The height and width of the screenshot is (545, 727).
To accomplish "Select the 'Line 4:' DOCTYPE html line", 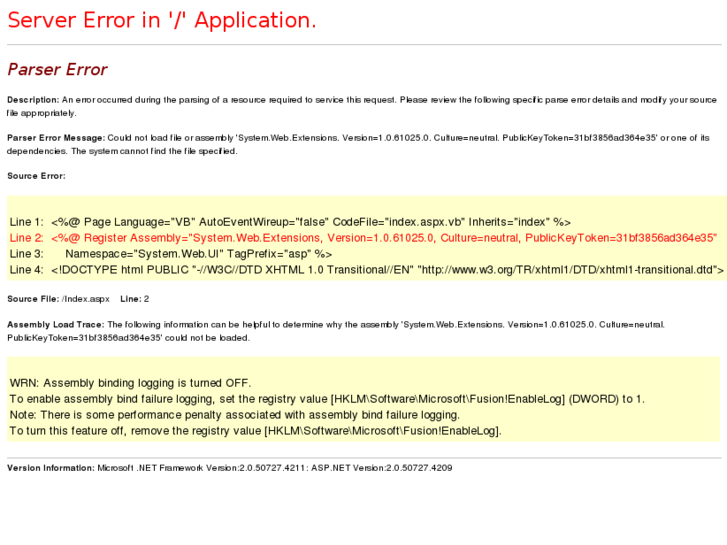I will tap(366, 270).
